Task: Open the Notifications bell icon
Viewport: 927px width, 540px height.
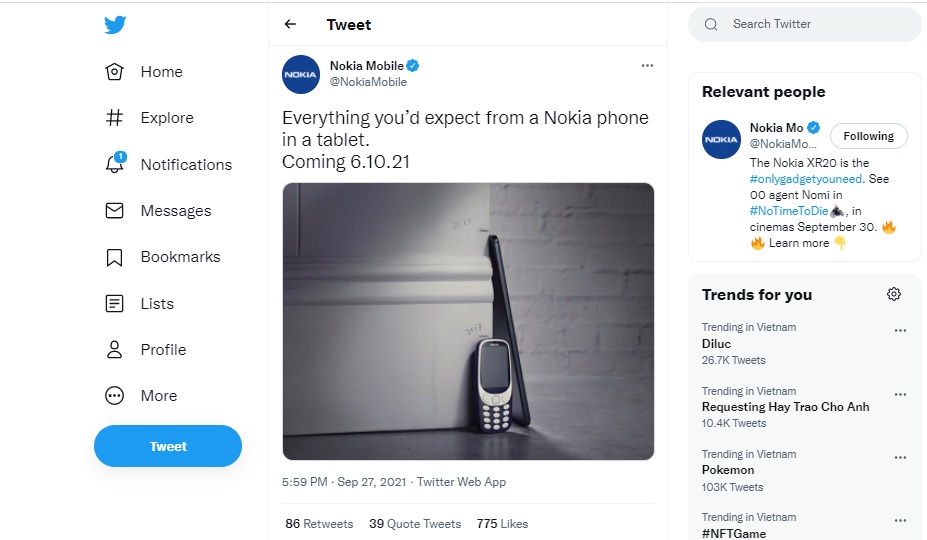Action: pos(114,165)
